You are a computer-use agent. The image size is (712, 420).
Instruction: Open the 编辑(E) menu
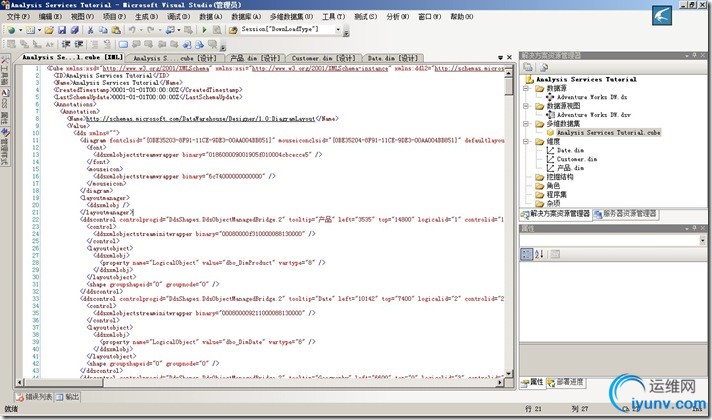click(50, 16)
